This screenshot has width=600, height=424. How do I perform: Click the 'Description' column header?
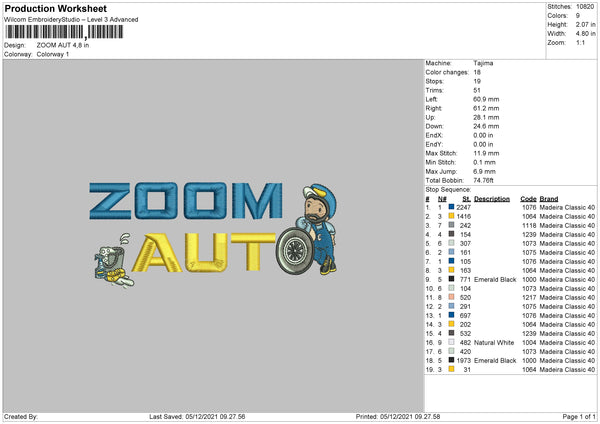coord(492,199)
